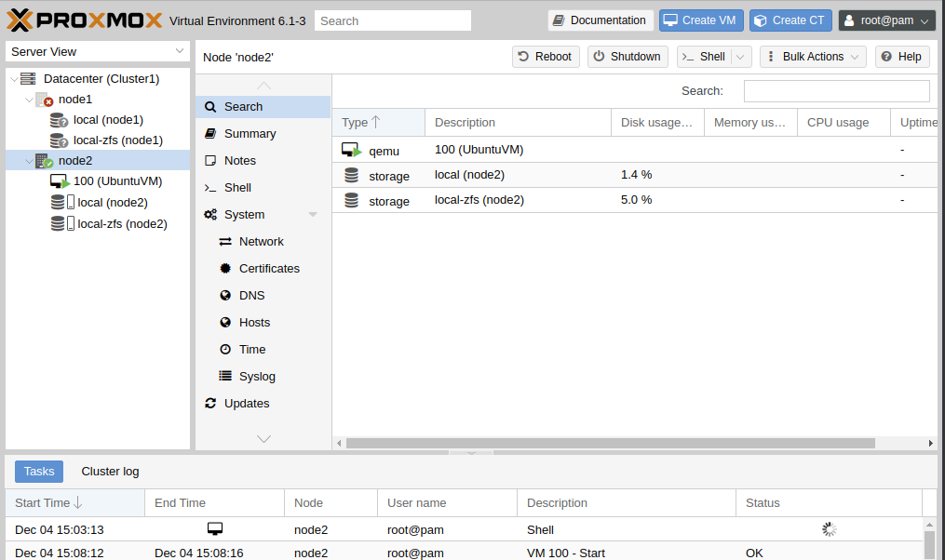Open Summary in node menu
Viewport: 945px width, 560px height.
click(263, 134)
